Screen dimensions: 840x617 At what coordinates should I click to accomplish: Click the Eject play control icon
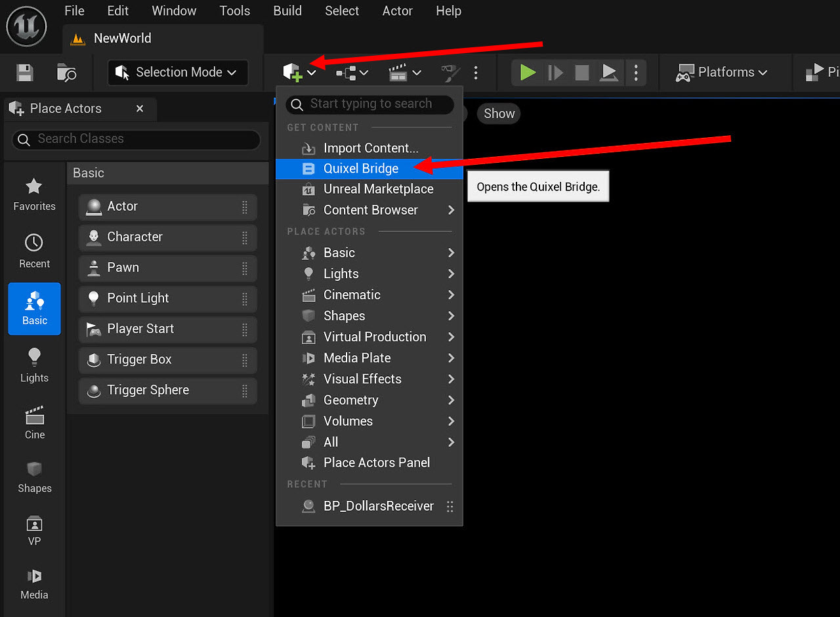coord(609,72)
